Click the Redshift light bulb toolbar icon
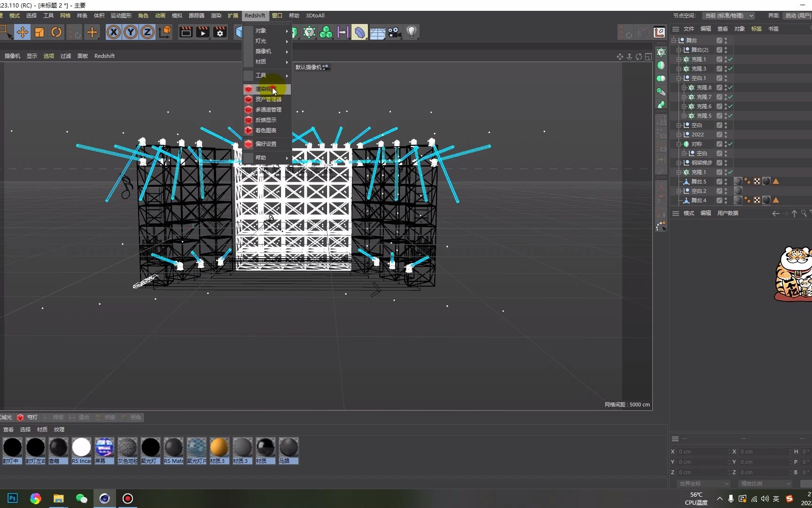The height and width of the screenshot is (508, 812). pos(411,32)
